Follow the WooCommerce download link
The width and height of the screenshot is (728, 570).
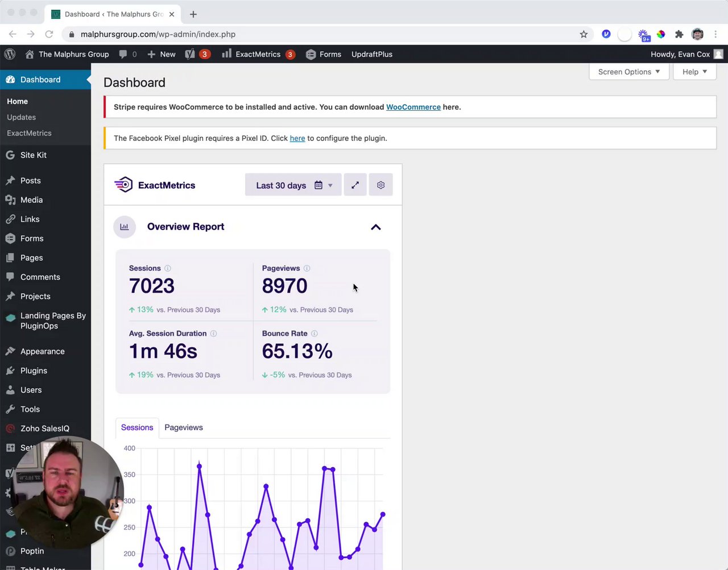pyautogui.click(x=413, y=107)
